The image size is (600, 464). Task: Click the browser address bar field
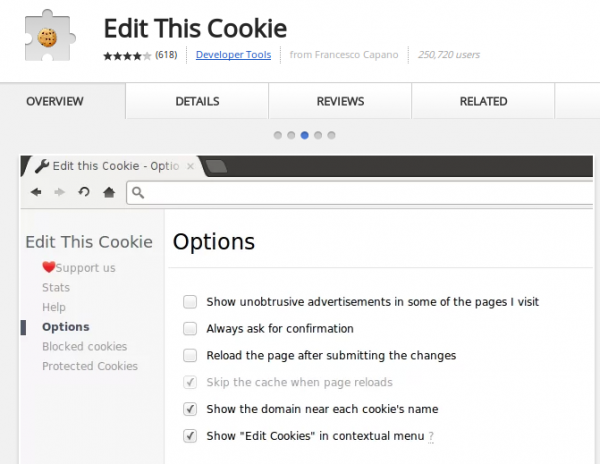[x=360, y=192]
